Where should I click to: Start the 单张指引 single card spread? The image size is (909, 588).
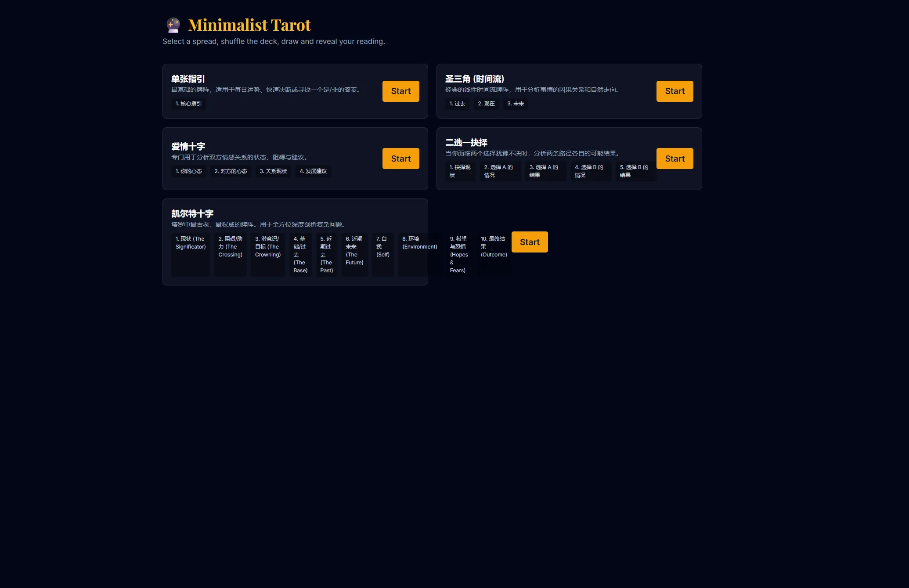coord(400,91)
